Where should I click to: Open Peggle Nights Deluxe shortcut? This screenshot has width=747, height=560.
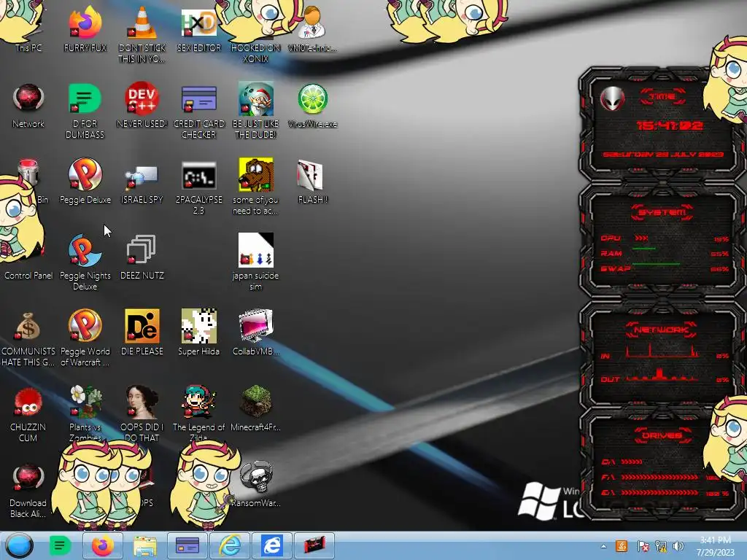click(85, 262)
